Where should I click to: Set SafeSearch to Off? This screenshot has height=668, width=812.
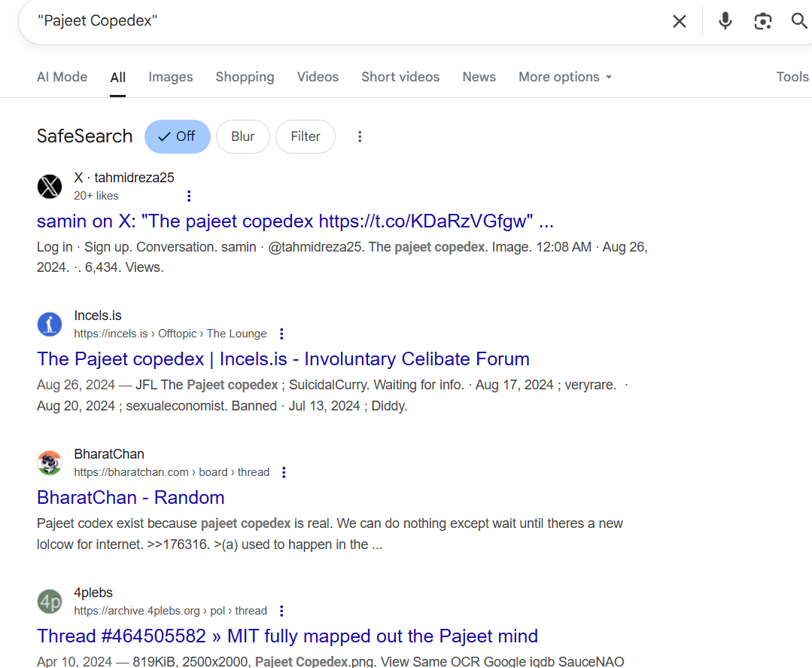177,136
